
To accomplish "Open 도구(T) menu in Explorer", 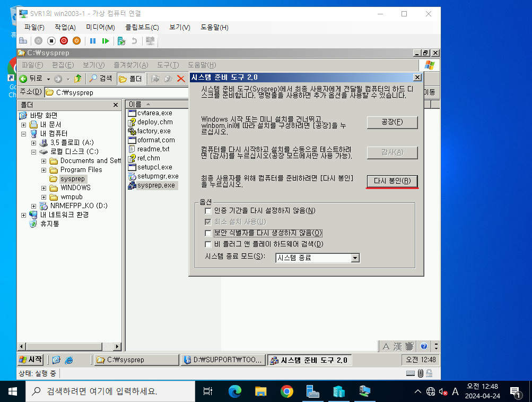I will (168, 65).
